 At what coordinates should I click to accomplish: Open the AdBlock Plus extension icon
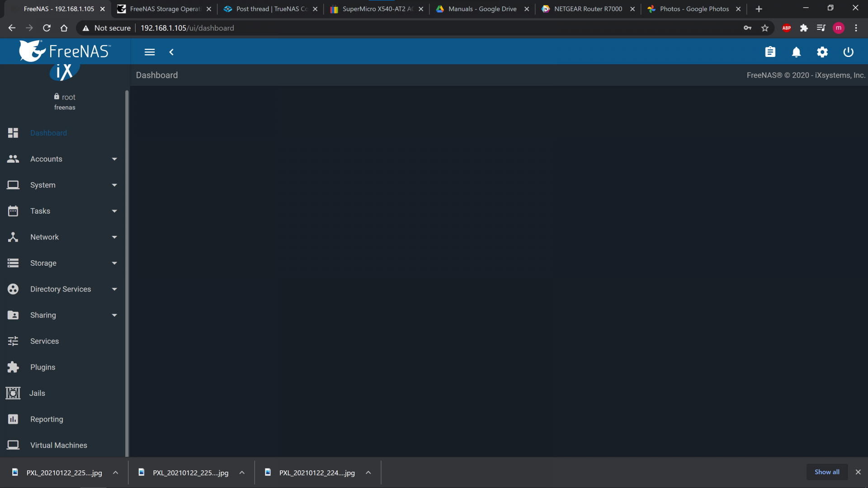[x=787, y=28]
